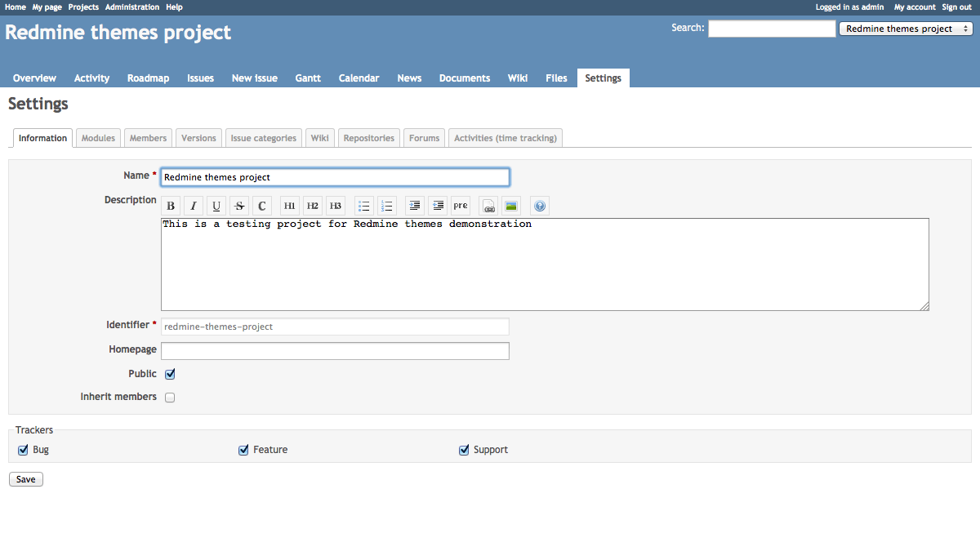Insert an unordered bullet list
Viewport: 980px width, 560px height.
[x=364, y=206]
